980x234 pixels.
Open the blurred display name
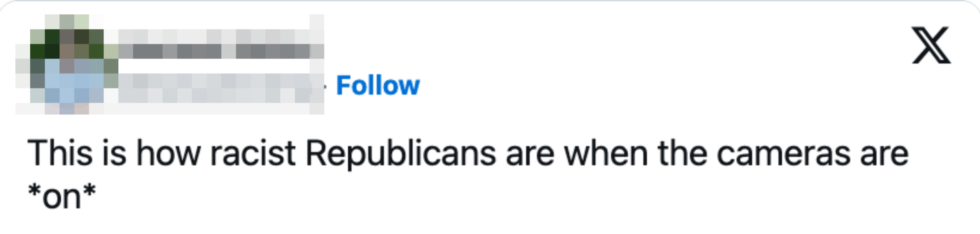tap(221, 51)
